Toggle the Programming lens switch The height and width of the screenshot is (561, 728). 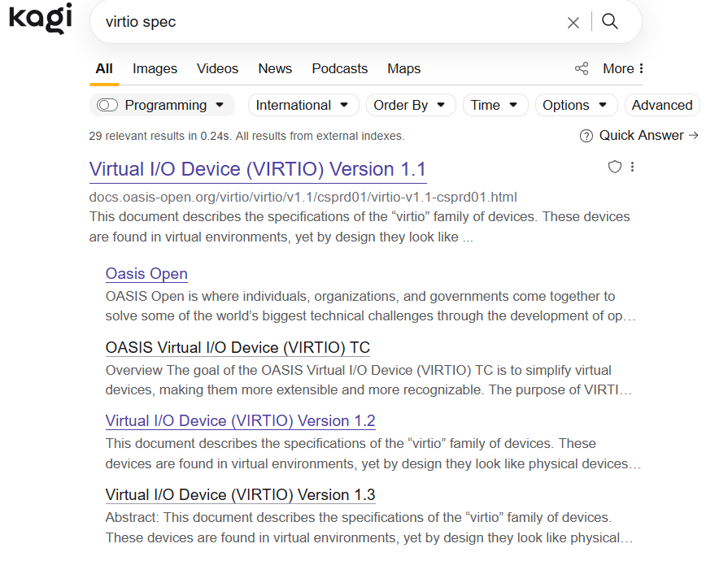point(107,106)
